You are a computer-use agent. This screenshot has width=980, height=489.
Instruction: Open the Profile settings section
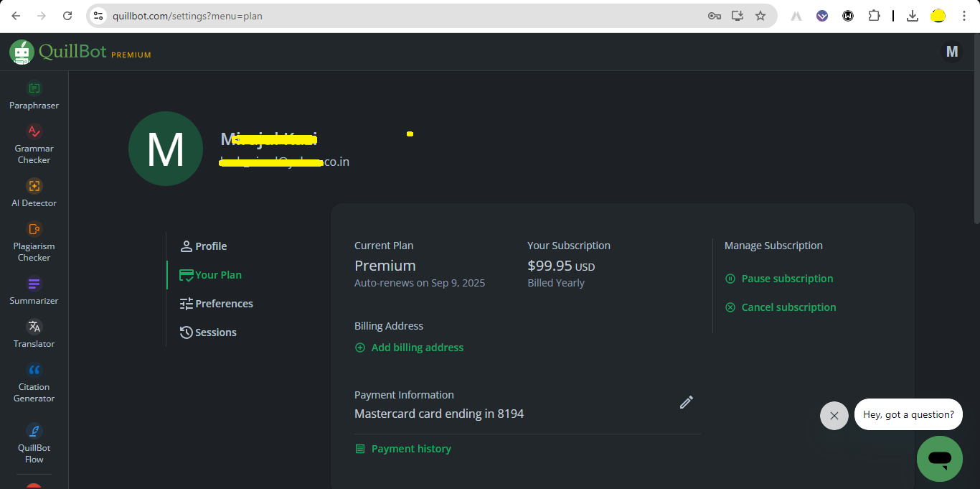tap(204, 246)
